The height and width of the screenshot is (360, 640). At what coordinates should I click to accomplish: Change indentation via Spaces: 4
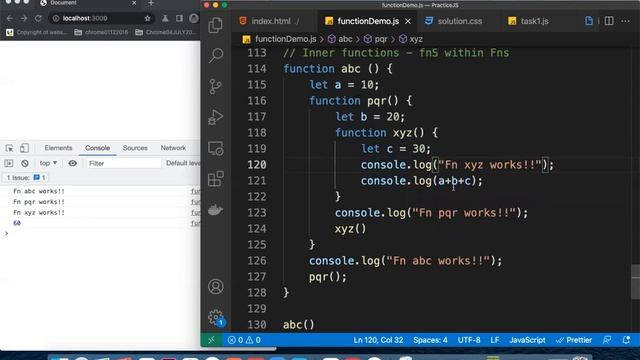(430, 340)
